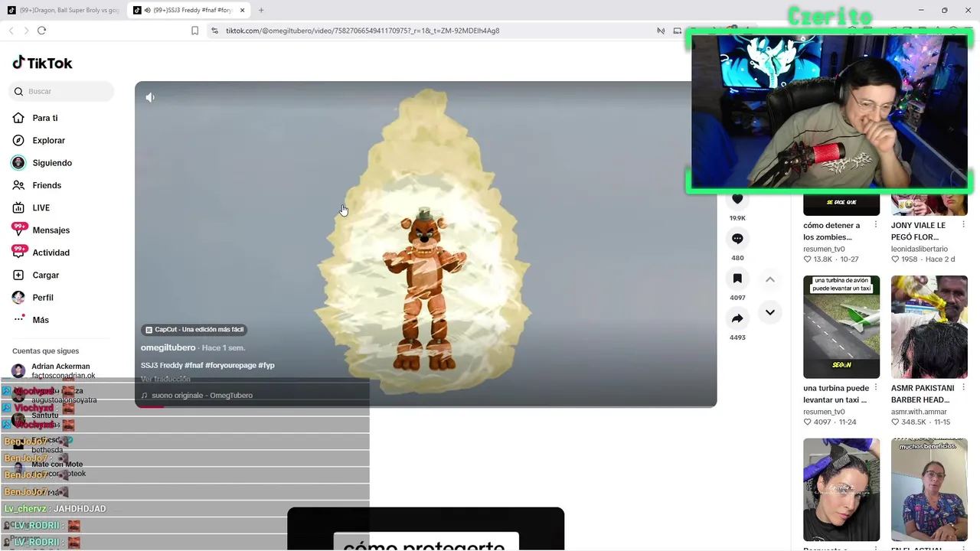980x551 pixels.
Task: Click the browser Forward arrow
Action: click(x=26, y=31)
